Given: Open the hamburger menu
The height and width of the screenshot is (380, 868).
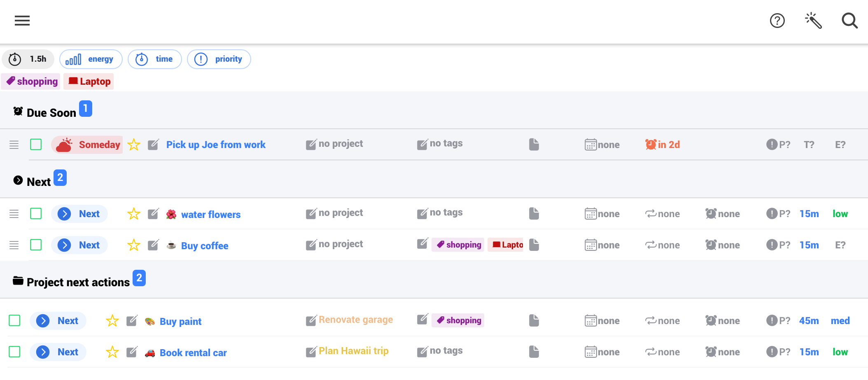Looking at the screenshot, I should pyautogui.click(x=21, y=21).
